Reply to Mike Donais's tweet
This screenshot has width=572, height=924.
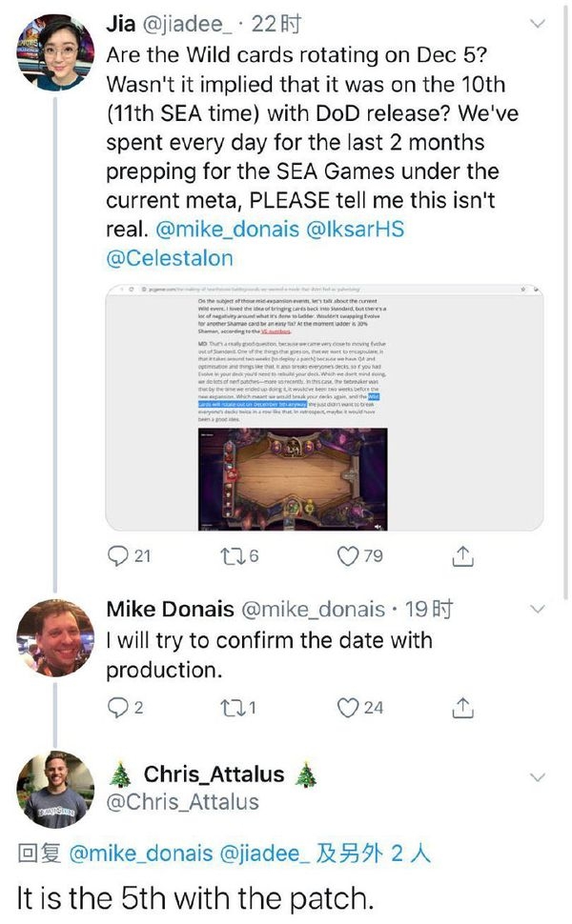pos(116,708)
